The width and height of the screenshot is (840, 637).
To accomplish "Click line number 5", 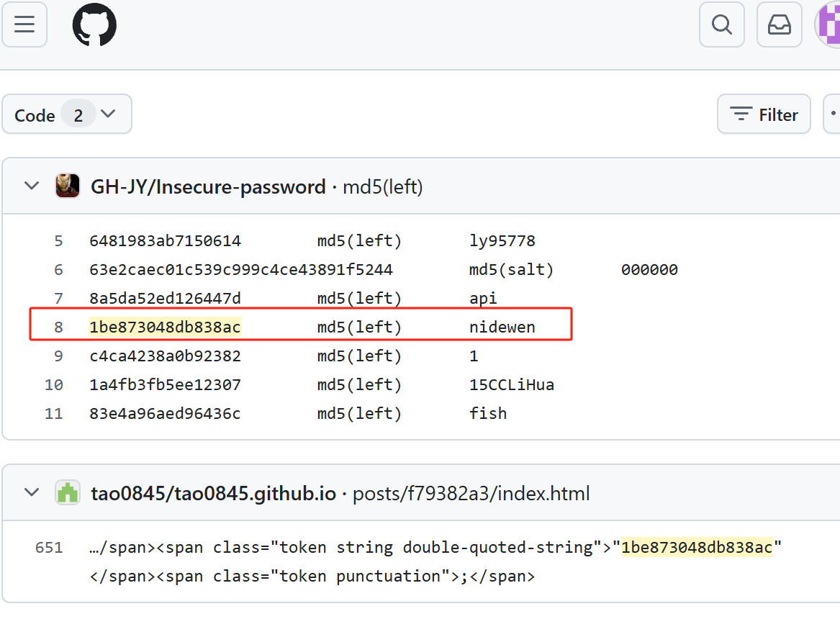I will click(x=58, y=241).
